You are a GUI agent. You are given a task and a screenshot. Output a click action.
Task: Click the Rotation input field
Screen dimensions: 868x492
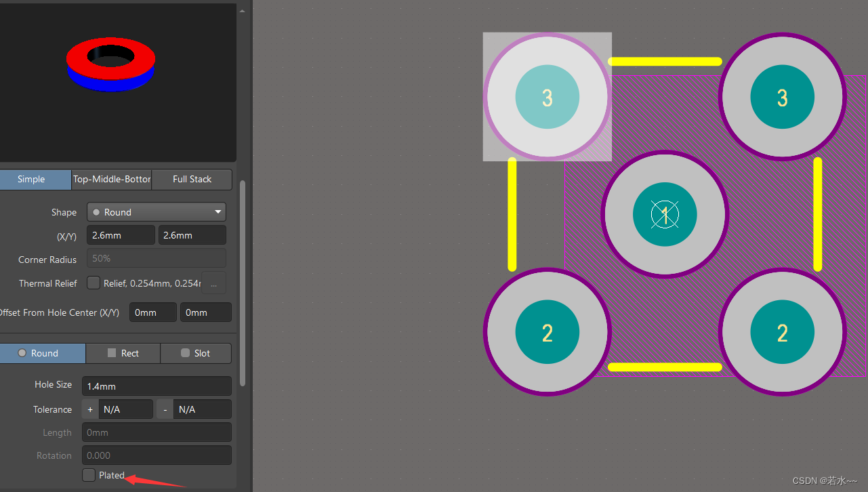coord(157,455)
